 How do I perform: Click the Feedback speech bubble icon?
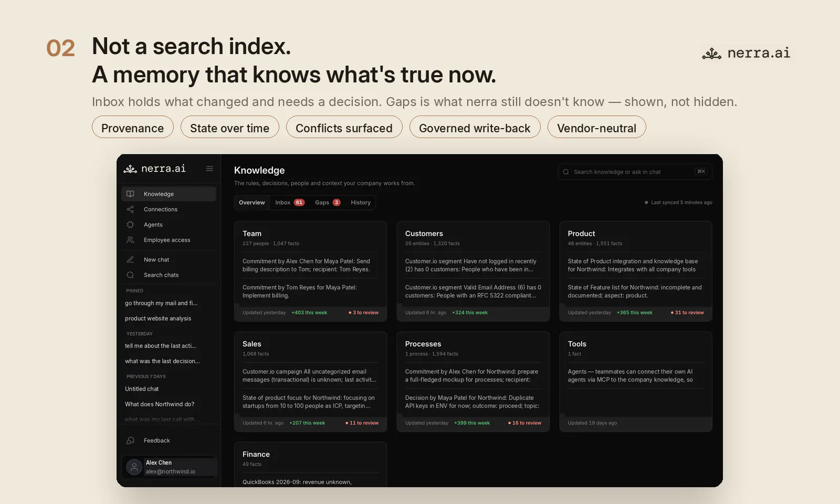click(130, 440)
